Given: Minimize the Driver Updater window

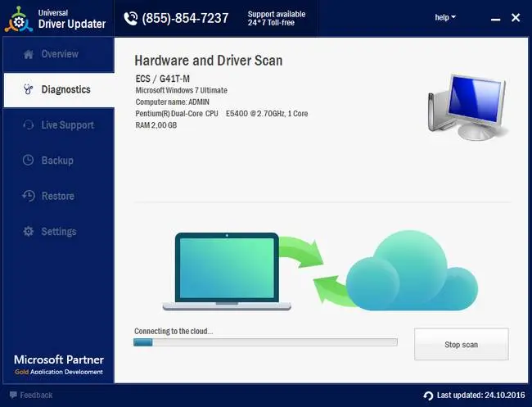Looking at the screenshot, I should click(495, 19).
